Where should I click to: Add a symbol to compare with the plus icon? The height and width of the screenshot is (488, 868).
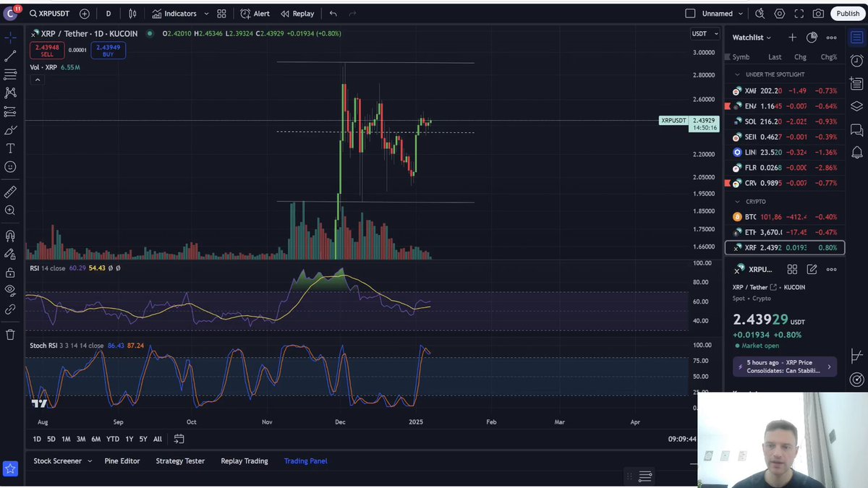[85, 14]
